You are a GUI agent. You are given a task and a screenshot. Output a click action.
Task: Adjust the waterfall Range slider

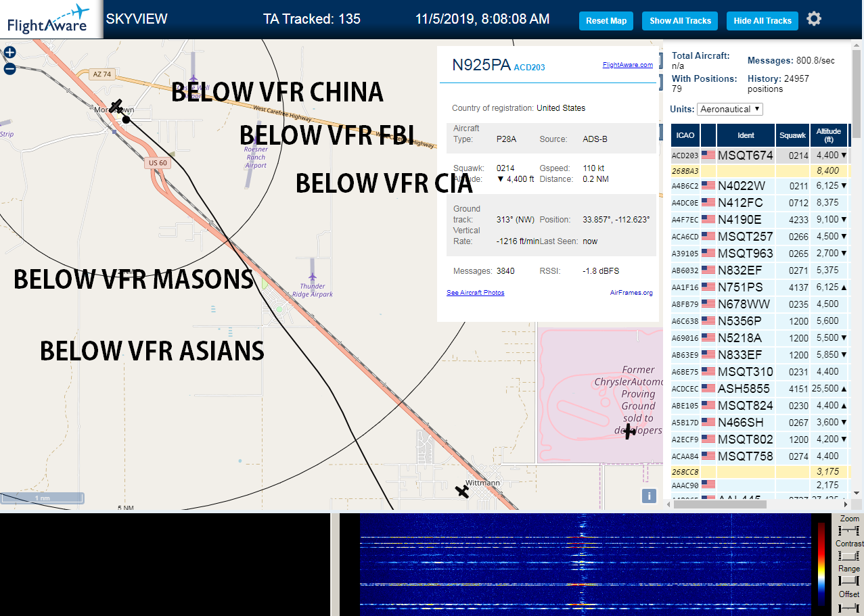tap(848, 581)
